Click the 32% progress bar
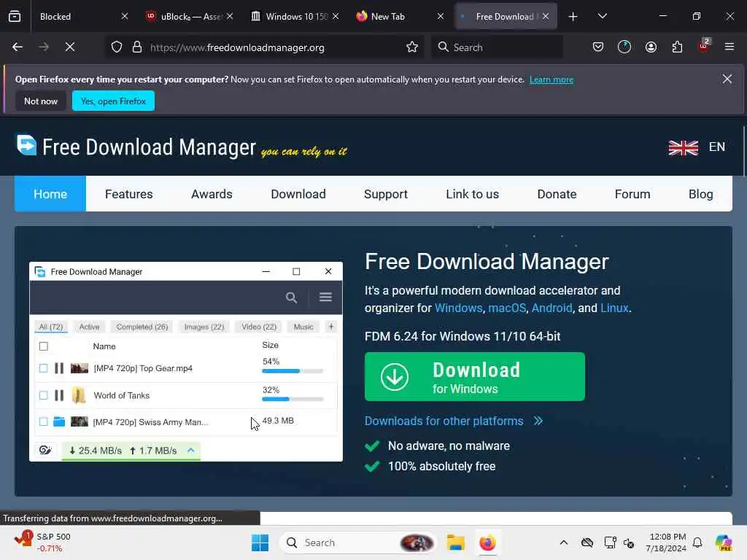This screenshot has height=560, width=747. (x=293, y=399)
